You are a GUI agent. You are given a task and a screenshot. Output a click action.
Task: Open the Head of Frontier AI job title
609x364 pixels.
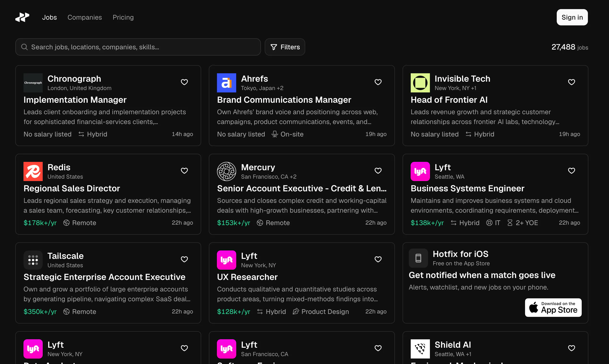pyautogui.click(x=449, y=100)
